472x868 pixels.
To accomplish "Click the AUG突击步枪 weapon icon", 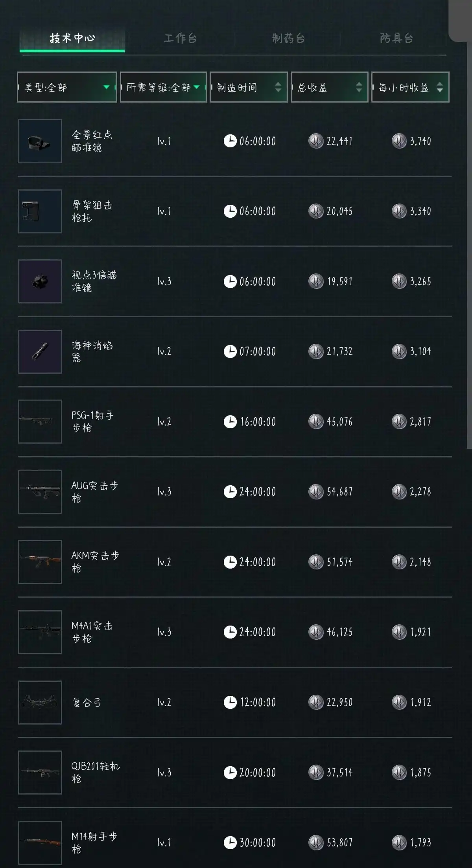I will click(40, 492).
